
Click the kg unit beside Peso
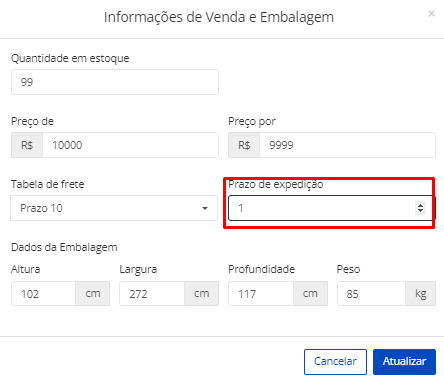(x=421, y=294)
